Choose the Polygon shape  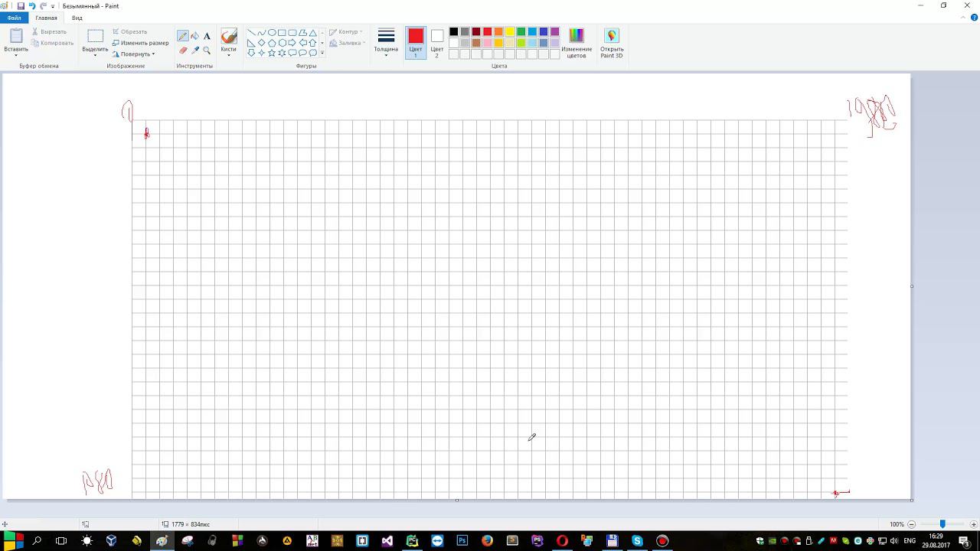coord(302,33)
